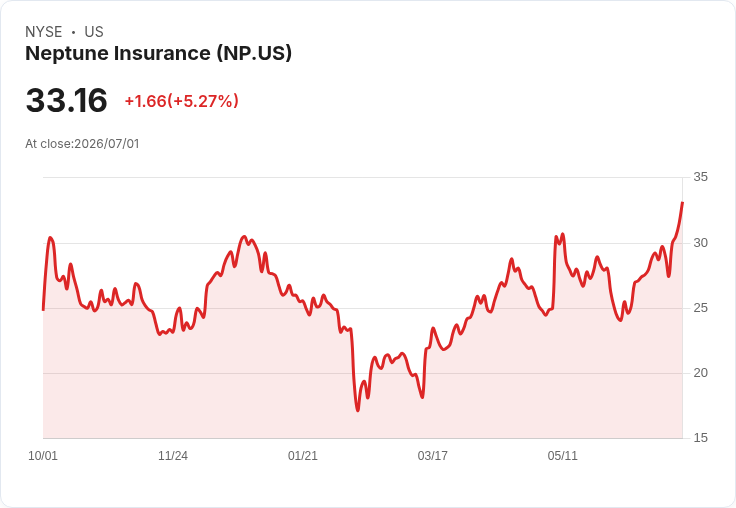Click the 30 price axis label
Viewport: 736px width, 508px height.
(700, 243)
